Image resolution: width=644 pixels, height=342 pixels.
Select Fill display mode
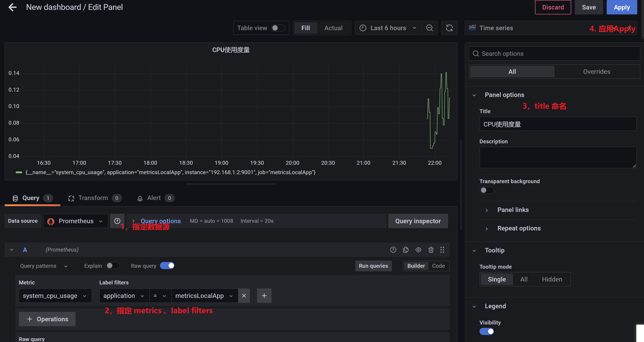[x=306, y=28]
